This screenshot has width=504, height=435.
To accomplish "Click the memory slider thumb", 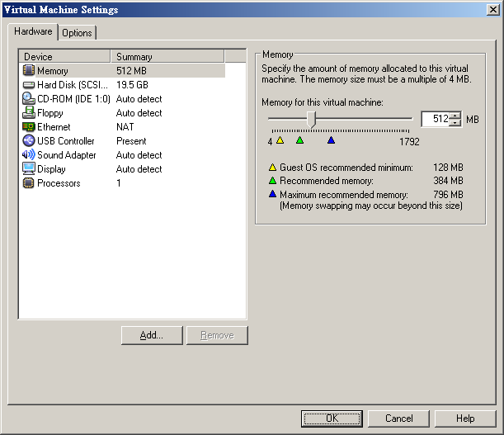I will [x=311, y=120].
